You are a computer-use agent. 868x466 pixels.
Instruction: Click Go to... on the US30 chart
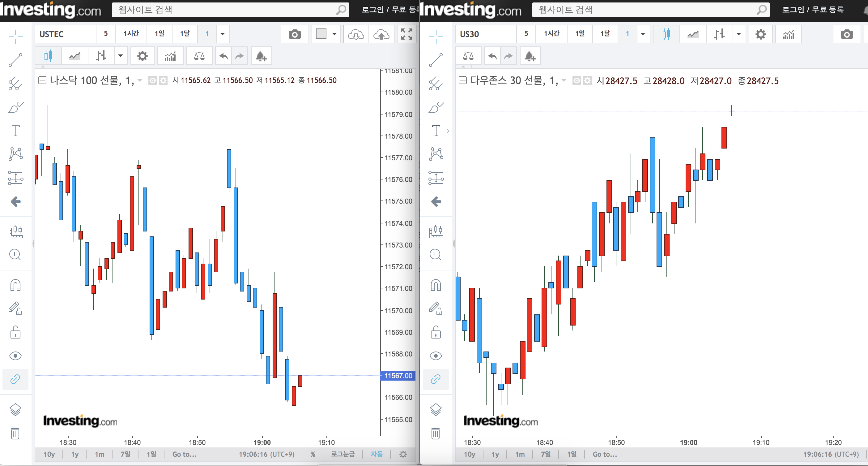click(605, 454)
